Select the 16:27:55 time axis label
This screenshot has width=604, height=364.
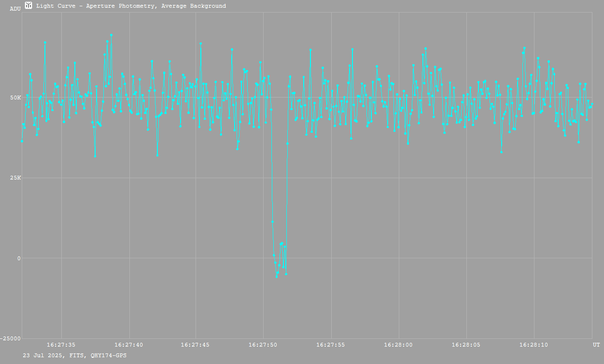pyautogui.click(x=331, y=345)
